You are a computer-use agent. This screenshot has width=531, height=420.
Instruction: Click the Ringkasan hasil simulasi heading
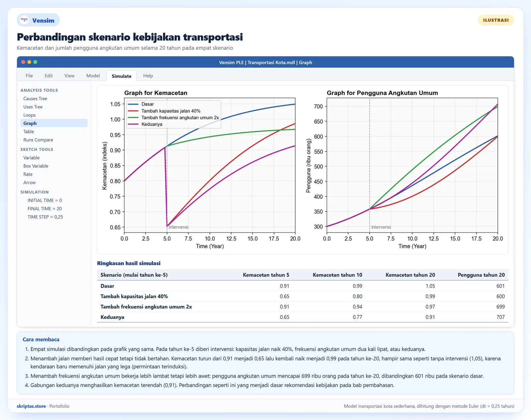(128, 263)
